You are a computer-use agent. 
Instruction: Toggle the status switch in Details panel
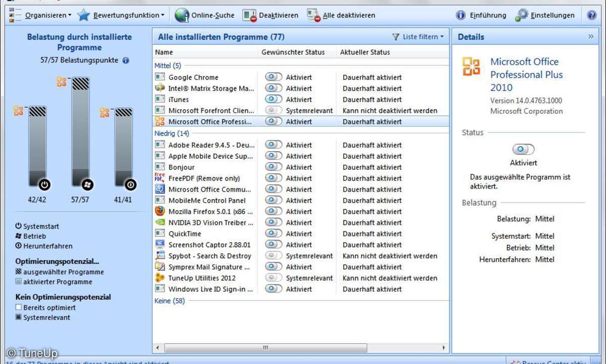coord(523,149)
